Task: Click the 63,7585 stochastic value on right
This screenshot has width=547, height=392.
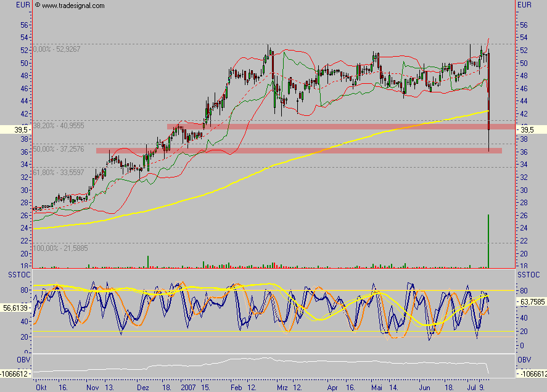Action: click(531, 303)
